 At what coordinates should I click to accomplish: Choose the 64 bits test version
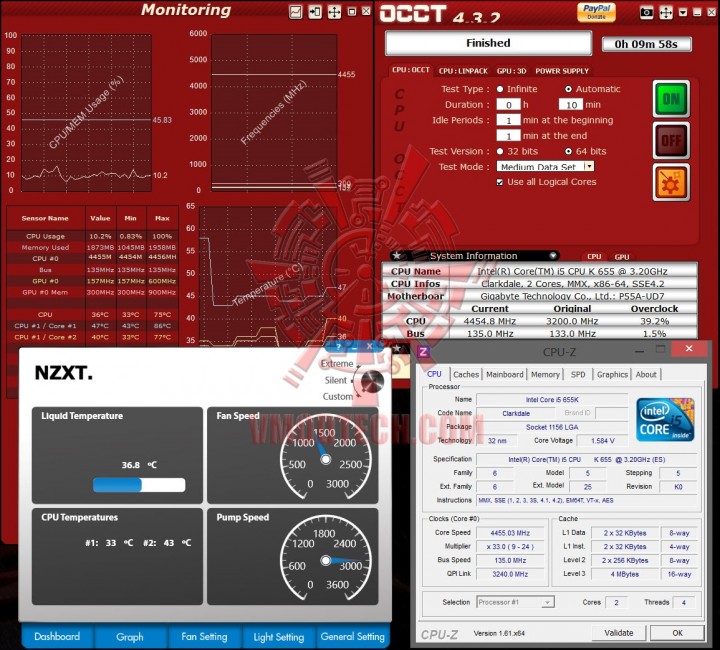click(568, 151)
